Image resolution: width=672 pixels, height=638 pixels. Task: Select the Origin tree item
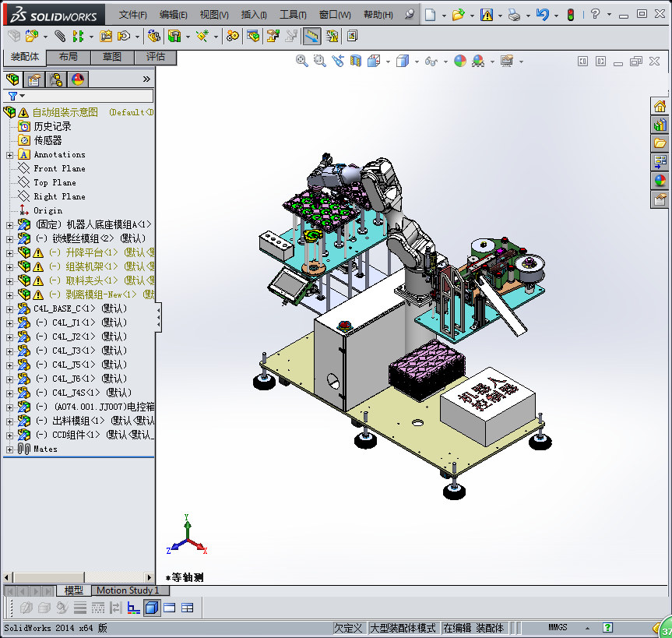(x=48, y=210)
